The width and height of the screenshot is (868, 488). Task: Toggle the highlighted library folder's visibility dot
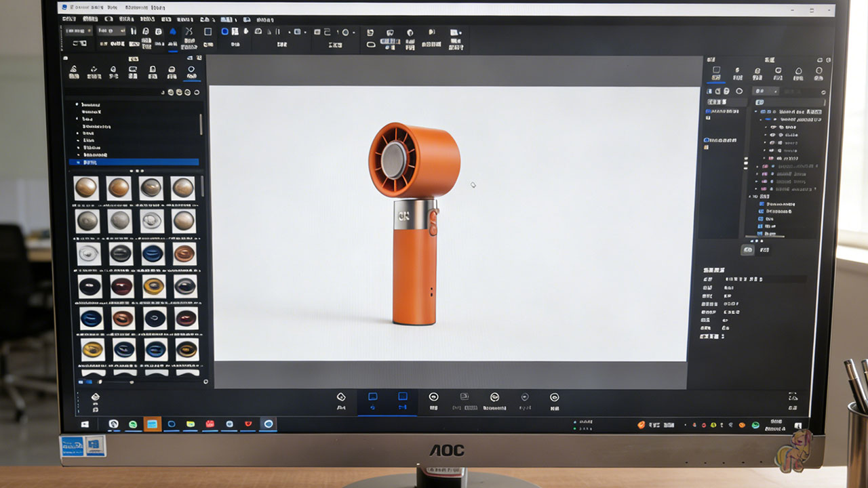(x=78, y=163)
